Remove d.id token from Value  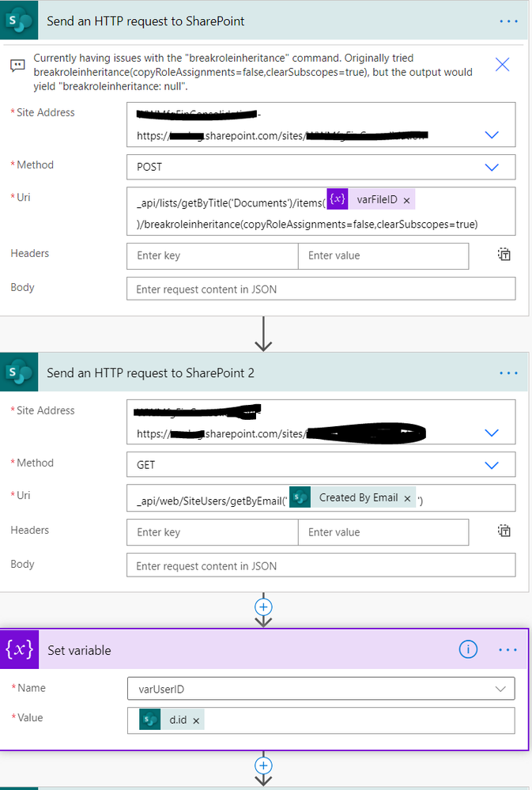click(196, 721)
